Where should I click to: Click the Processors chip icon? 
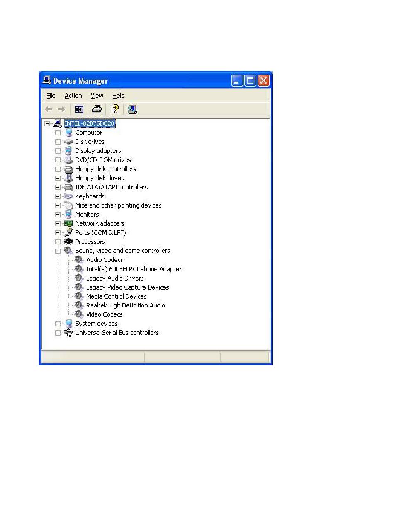click(x=68, y=242)
